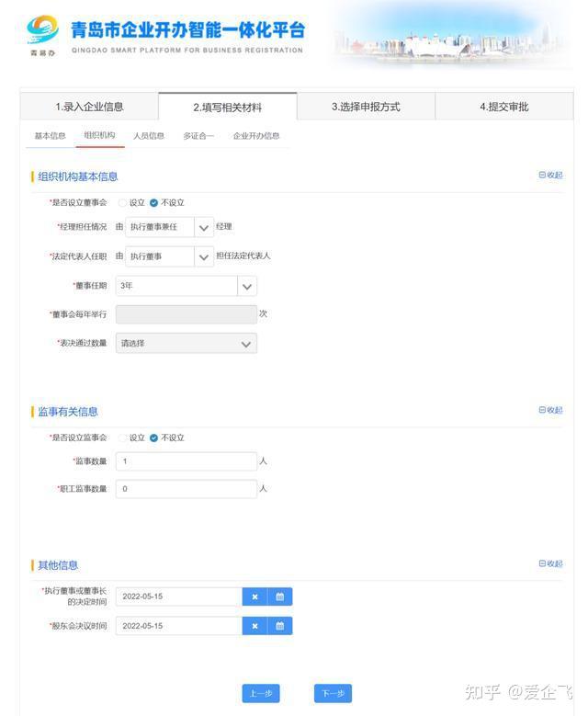
Task: Open the 基本信息 sub-tab
Action: [51, 136]
